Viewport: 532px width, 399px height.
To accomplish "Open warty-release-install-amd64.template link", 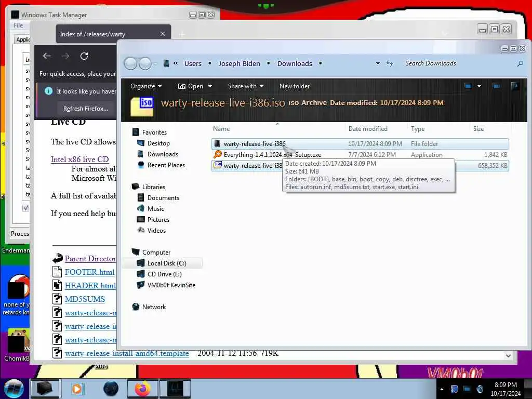I will pyautogui.click(x=127, y=353).
